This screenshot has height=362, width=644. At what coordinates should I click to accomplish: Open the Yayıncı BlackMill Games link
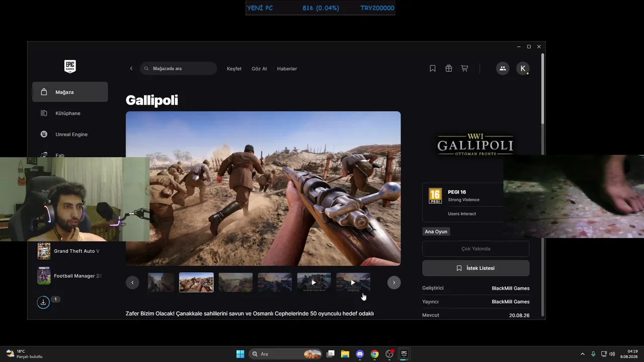(510, 302)
